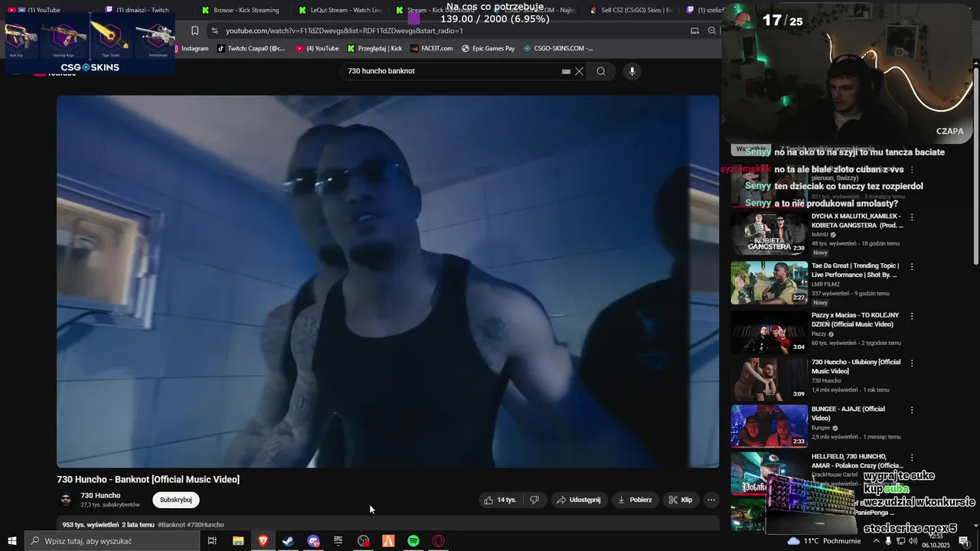Click Windows taskbar search box
980x551 pixels.
coord(112,541)
